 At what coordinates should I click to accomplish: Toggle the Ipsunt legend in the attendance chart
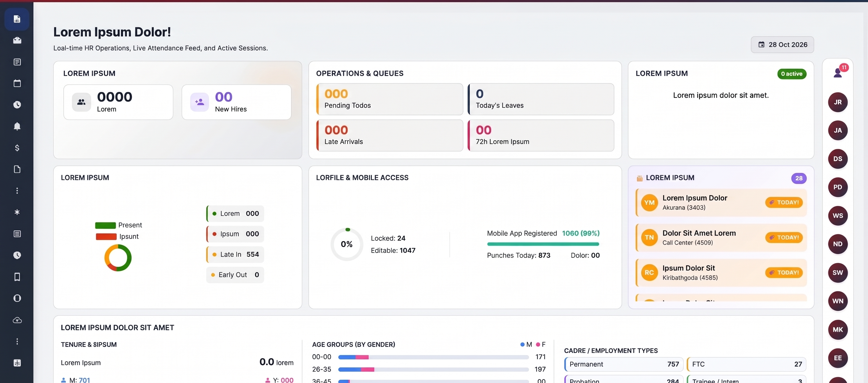117,237
